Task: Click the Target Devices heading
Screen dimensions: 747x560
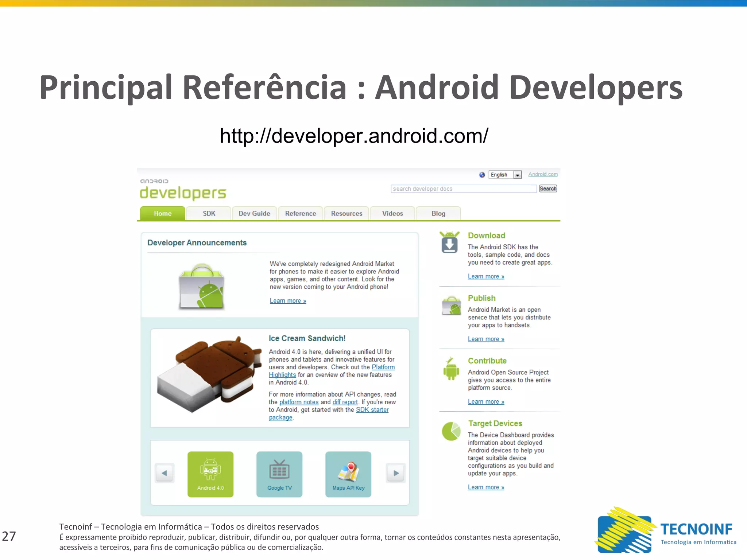Action: point(495,424)
